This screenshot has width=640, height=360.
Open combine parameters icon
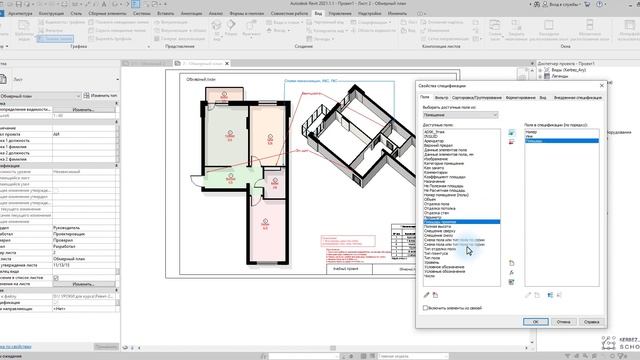[x=511, y=282]
